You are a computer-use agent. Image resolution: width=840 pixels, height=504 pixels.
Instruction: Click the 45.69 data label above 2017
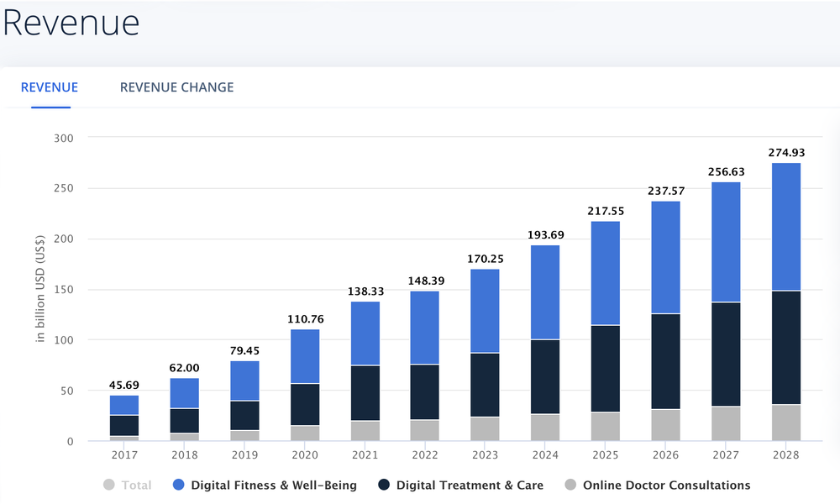[x=124, y=385]
